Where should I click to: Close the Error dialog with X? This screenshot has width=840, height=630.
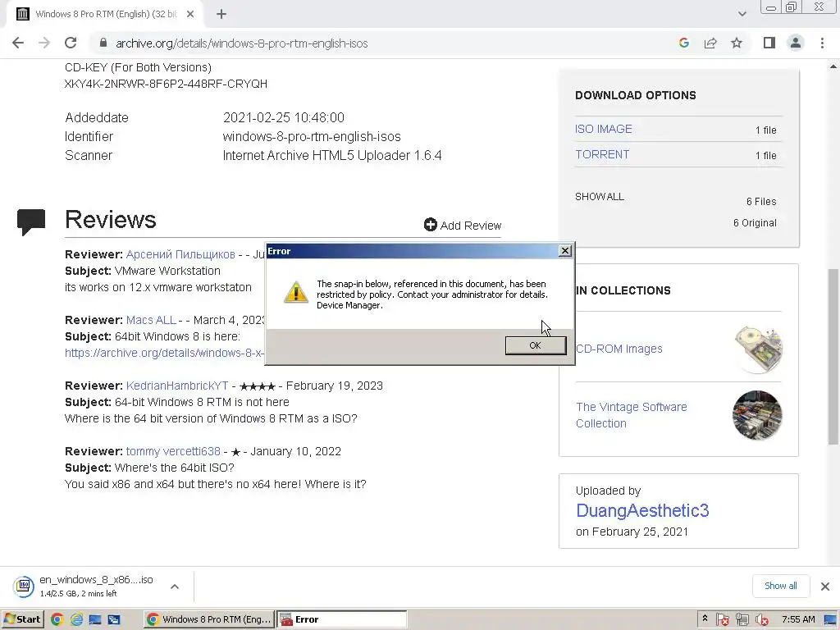[x=564, y=251]
